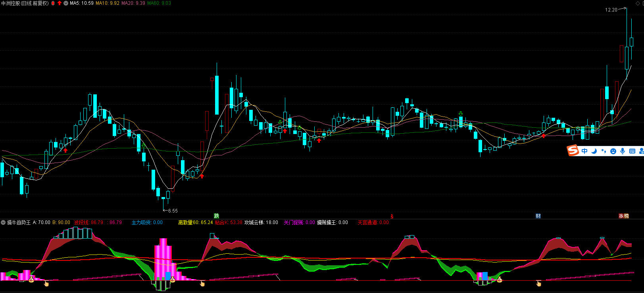Click the 粘合K: 53.38 value label
Image resolution: width=644 pixels, height=293 pixels.
pos(229,222)
